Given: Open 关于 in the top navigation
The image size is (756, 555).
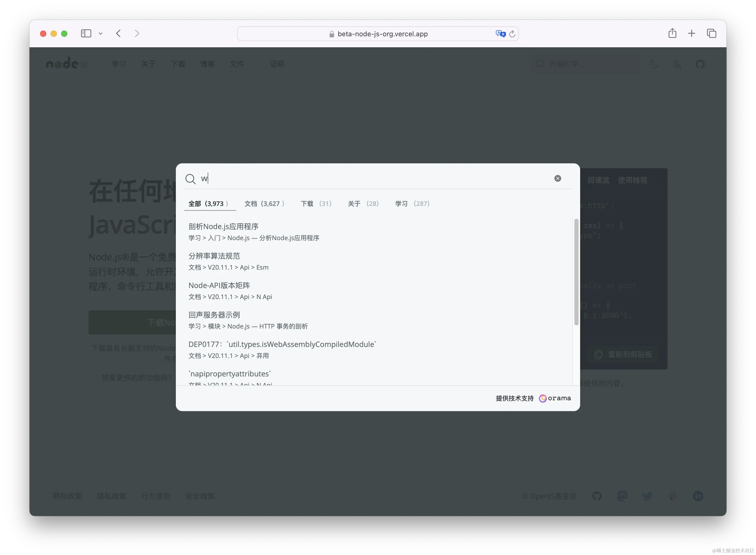Looking at the screenshot, I should click(x=148, y=64).
